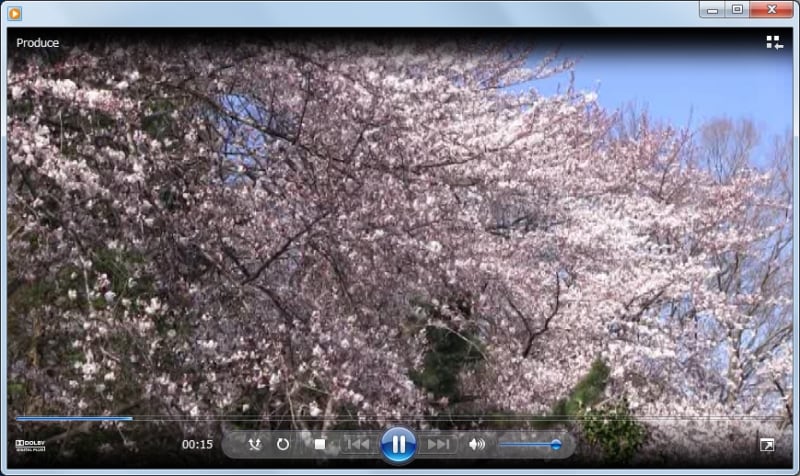Click the seek bar progress track

400,418
